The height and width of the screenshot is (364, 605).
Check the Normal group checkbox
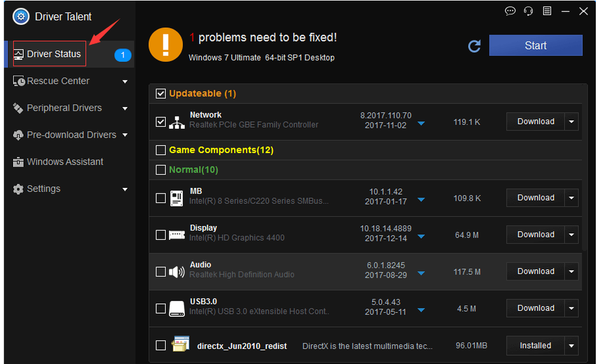click(160, 170)
